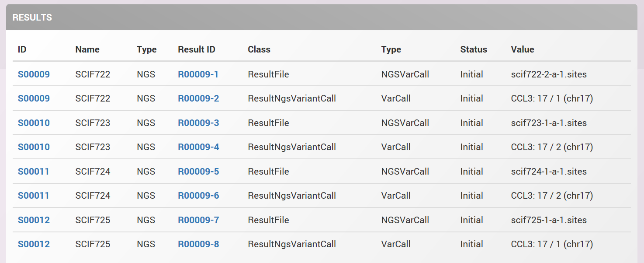Click the RESULTS panel header
The width and height of the screenshot is (644, 263).
(x=322, y=18)
